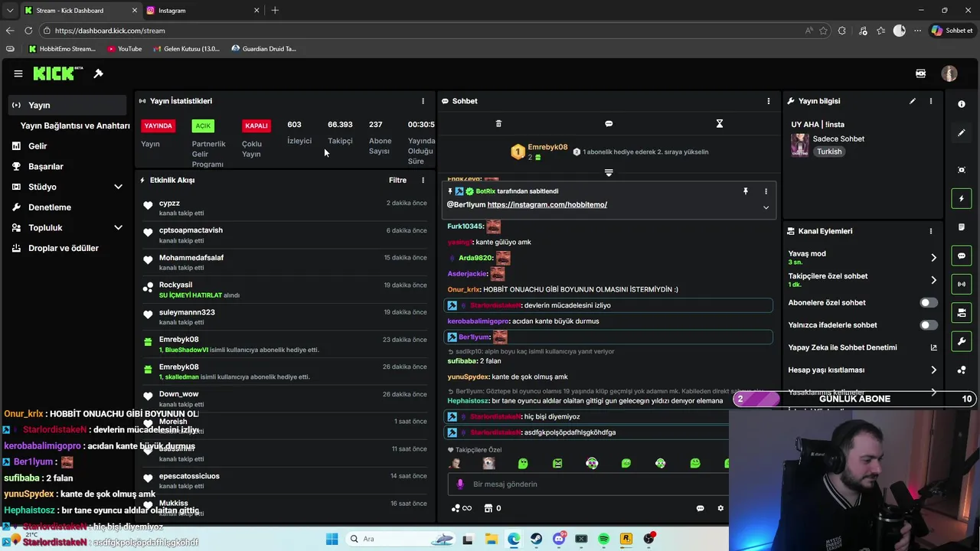
Task: Open the Filtre option in Etkinlik Akışı
Action: pyautogui.click(x=397, y=180)
